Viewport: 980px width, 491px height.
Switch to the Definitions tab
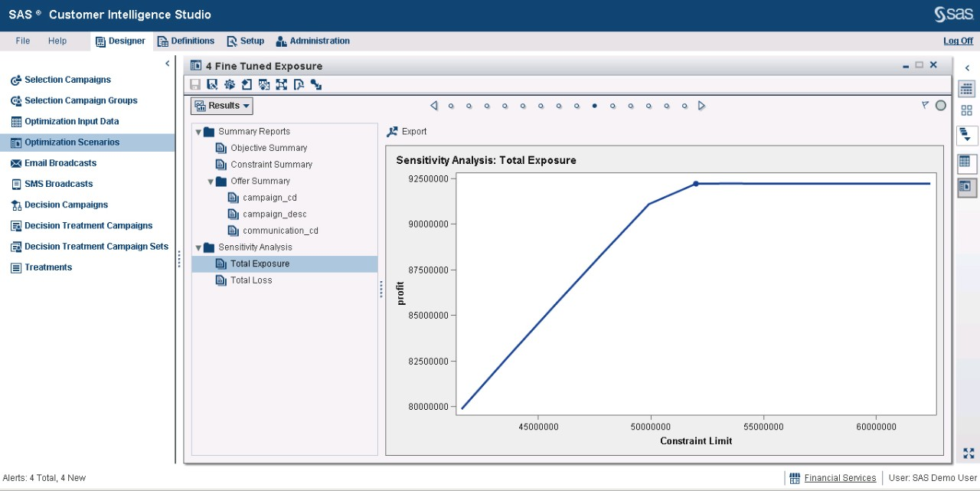186,41
